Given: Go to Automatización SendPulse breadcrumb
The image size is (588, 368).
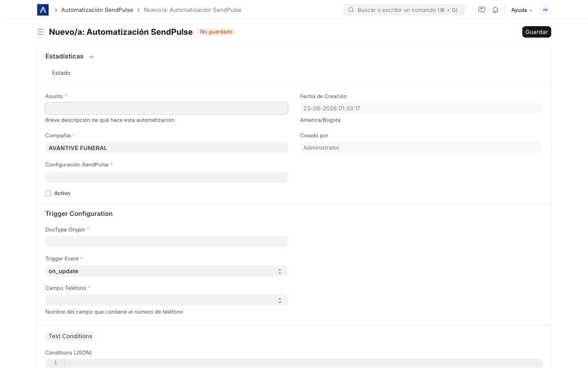Looking at the screenshot, I should (97, 10).
